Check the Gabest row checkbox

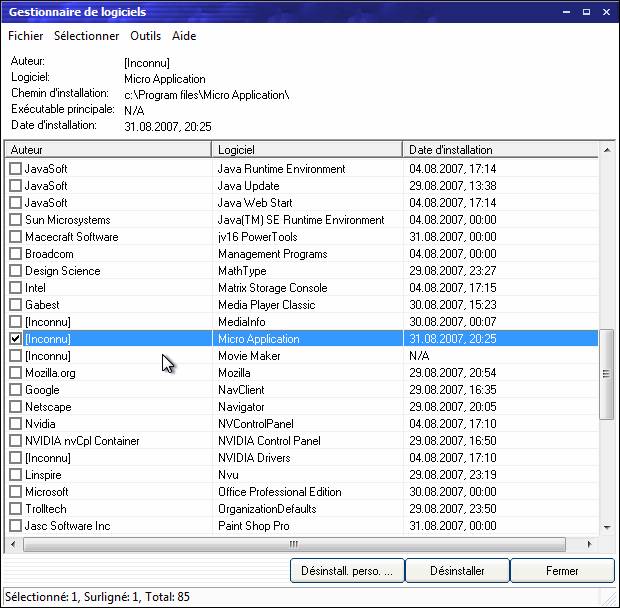pos(15,305)
